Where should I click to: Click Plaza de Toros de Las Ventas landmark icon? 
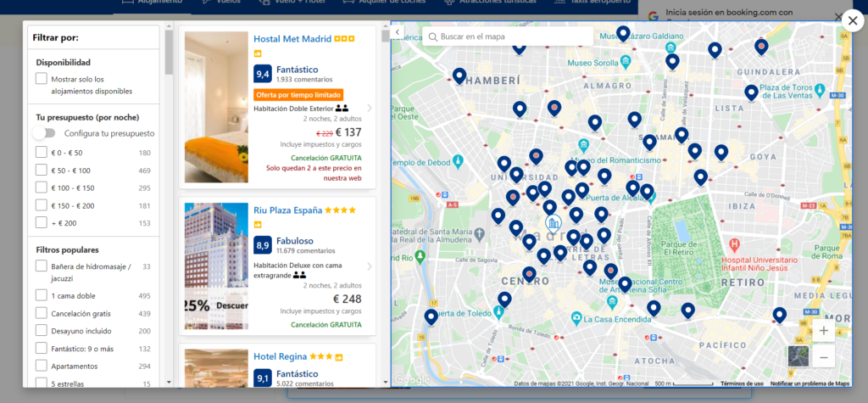click(821, 90)
